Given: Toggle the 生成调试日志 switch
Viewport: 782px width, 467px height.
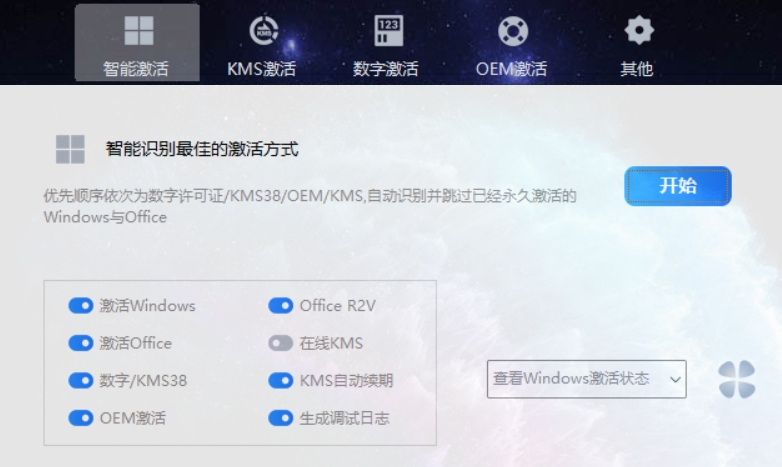Looking at the screenshot, I should 281,418.
